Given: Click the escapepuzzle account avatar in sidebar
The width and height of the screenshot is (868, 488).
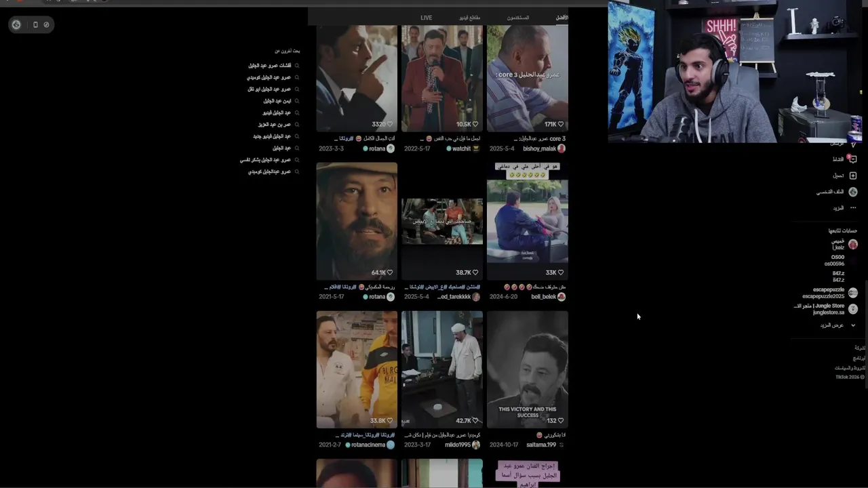Looking at the screenshot, I should (853, 293).
